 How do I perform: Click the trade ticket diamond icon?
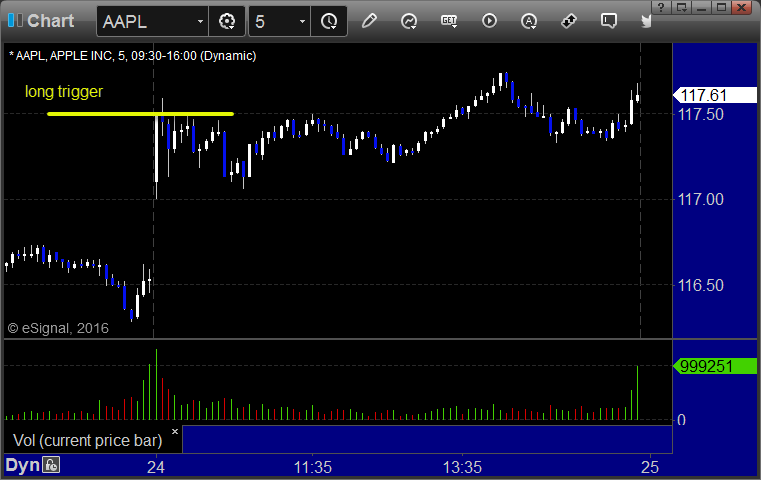569,21
